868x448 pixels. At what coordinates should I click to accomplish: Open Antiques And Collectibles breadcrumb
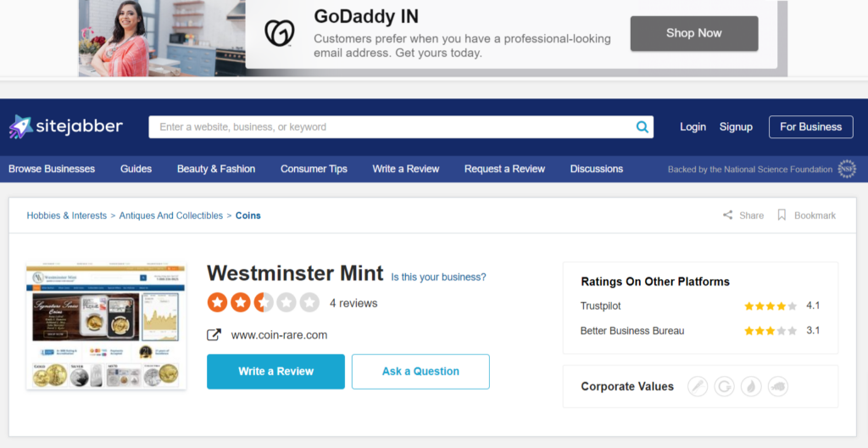point(171,216)
